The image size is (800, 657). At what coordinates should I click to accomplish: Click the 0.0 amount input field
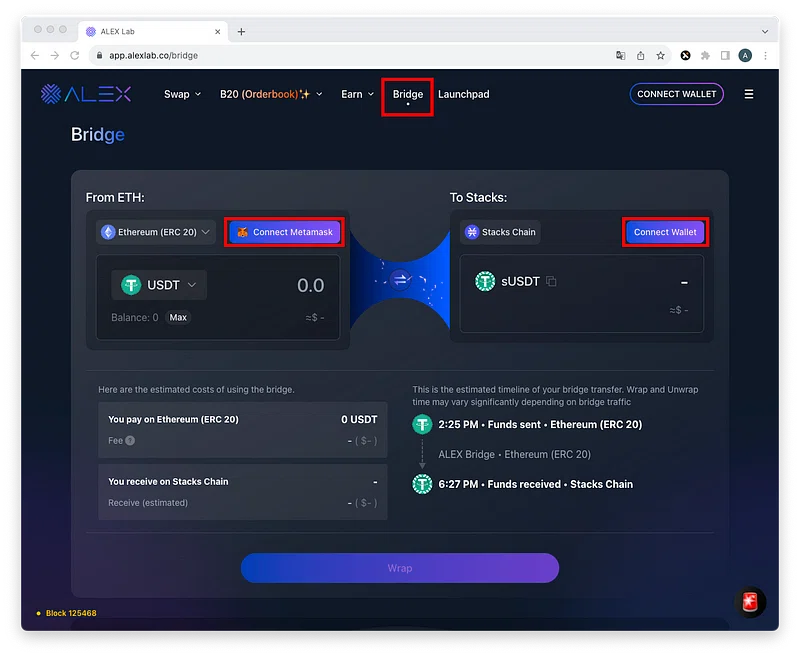pyautogui.click(x=310, y=285)
